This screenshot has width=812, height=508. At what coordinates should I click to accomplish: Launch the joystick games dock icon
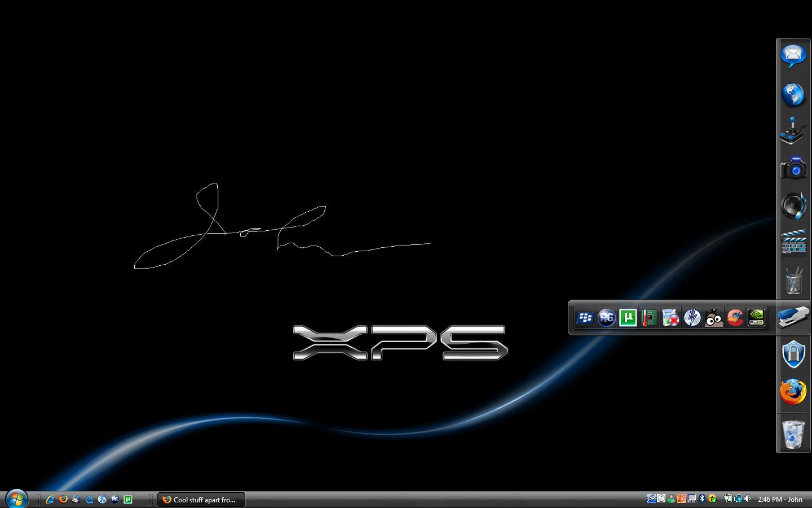tap(793, 131)
